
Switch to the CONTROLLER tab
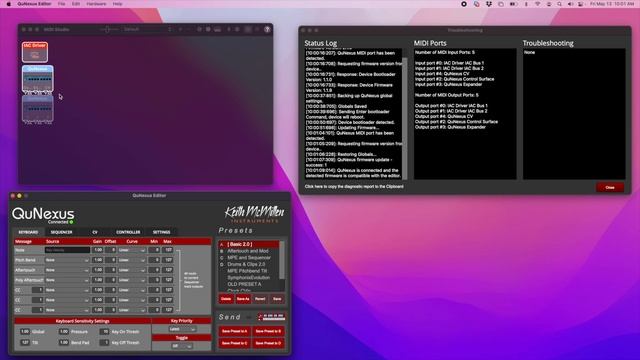128,232
